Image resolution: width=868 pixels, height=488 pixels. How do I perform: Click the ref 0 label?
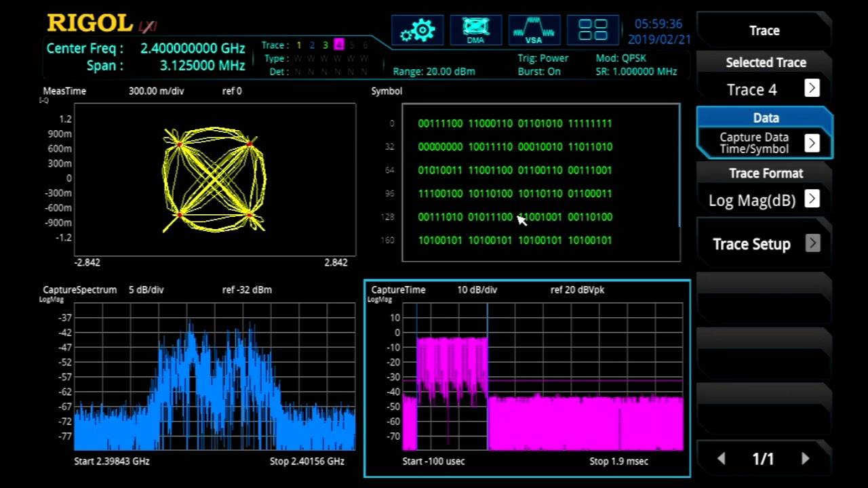[x=232, y=91]
